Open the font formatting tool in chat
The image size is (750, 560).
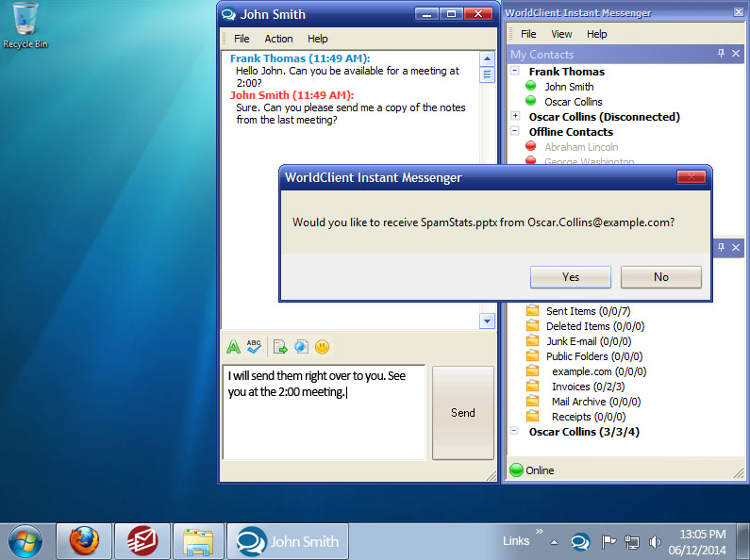233,346
